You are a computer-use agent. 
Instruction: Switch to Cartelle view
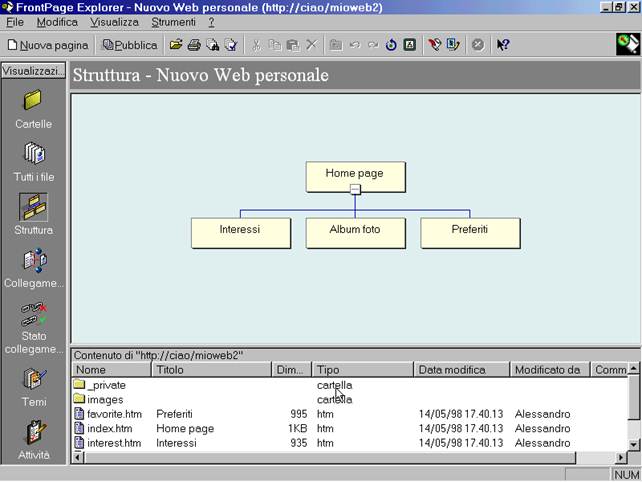point(33,109)
